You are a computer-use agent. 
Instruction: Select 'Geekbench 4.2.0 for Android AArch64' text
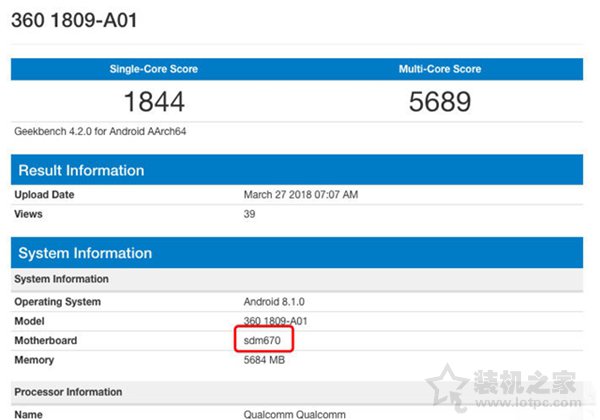pyautogui.click(x=100, y=132)
